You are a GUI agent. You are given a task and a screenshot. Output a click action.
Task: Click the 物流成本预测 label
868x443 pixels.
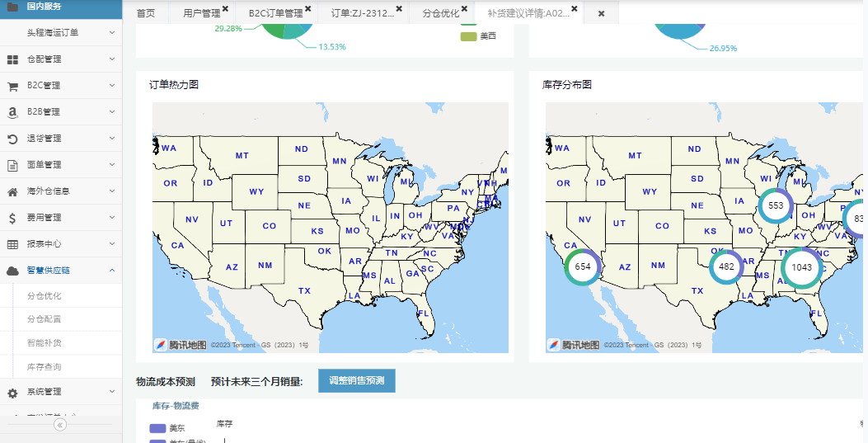pyautogui.click(x=166, y=381)
